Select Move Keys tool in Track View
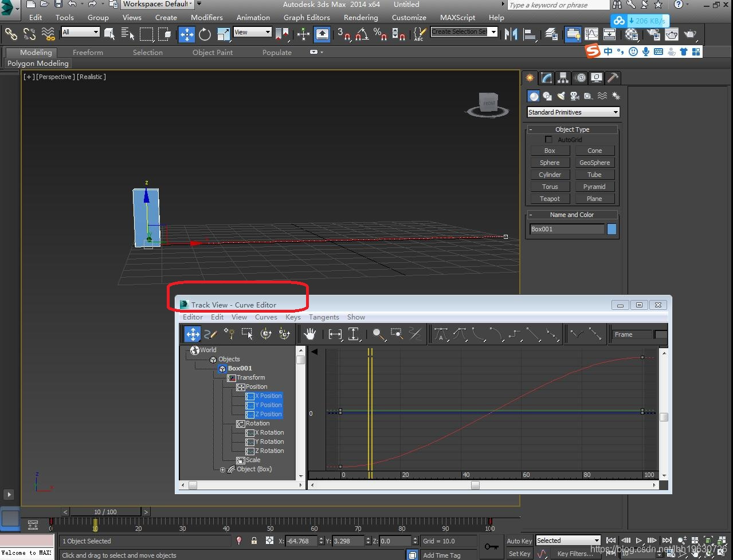The height and width of the screenshot is (560, 733). 193,334
